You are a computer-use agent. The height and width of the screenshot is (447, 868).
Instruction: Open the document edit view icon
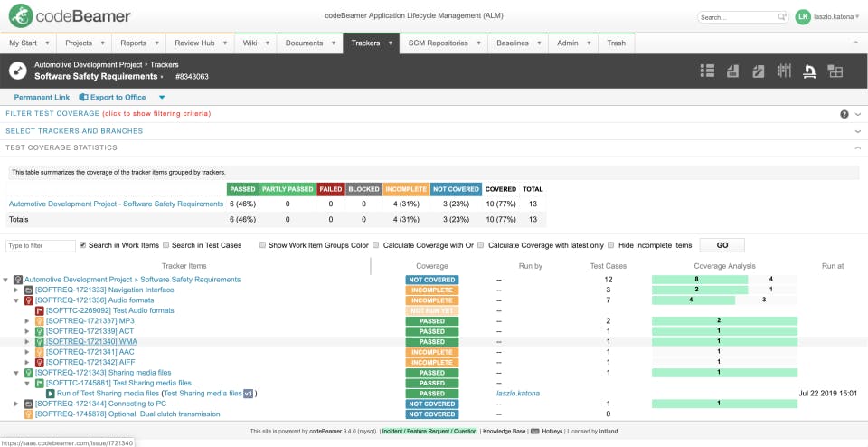(759, 71)
